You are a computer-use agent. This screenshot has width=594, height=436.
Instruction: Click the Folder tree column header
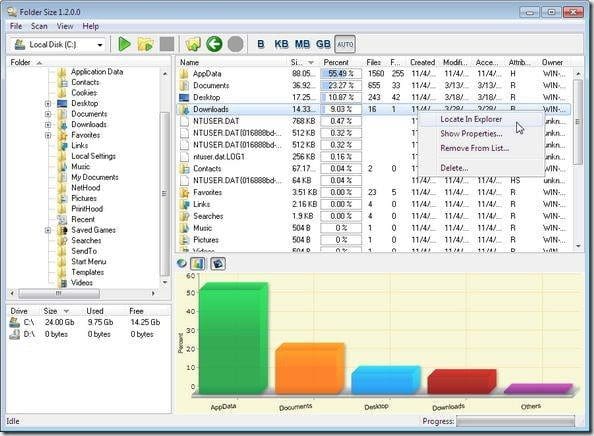pos(89,63)
